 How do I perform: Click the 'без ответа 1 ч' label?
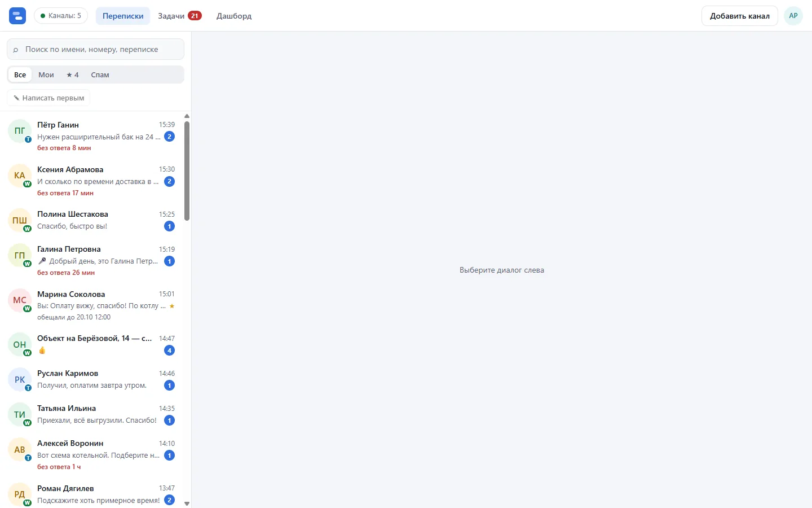[59, 467]
